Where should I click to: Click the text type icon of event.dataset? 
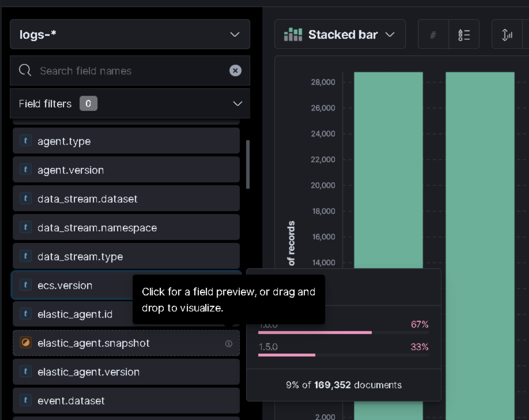click(x=25, y=400)
